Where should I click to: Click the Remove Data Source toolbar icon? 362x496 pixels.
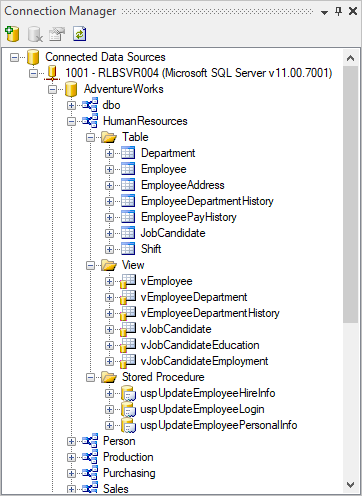point(35,34)
